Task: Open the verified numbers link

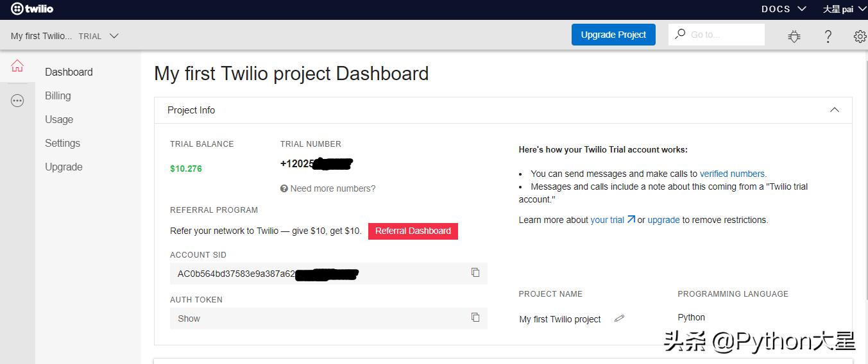Action: pyautogui.click(x=732, y=174)
